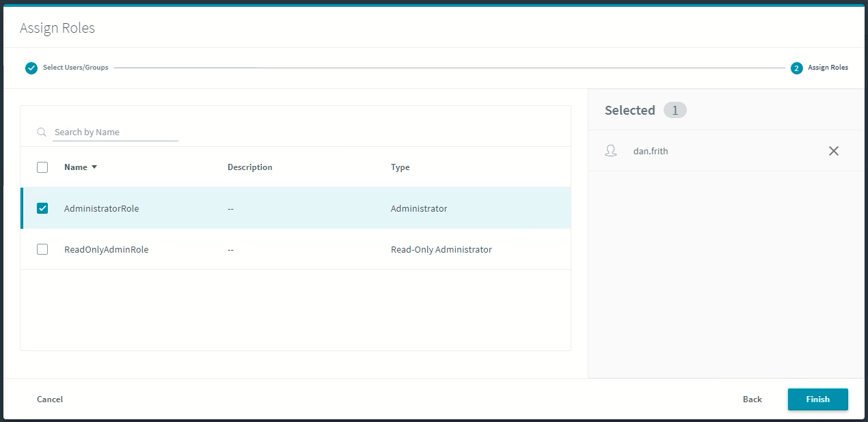Click the Read-Only Administrator type cell
The height and width of the screenshot is (422, 868).
tap(442, 249)
